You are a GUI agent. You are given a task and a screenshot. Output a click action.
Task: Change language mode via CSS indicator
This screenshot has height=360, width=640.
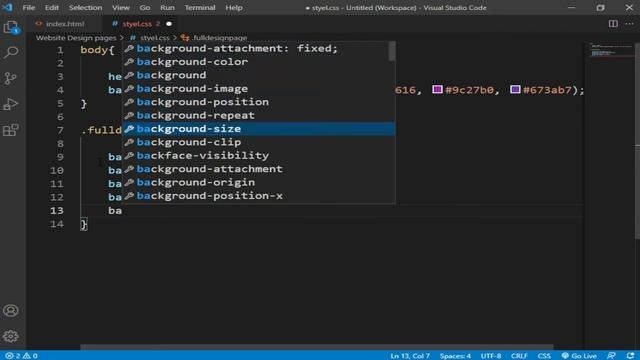(x=544, y=356)
